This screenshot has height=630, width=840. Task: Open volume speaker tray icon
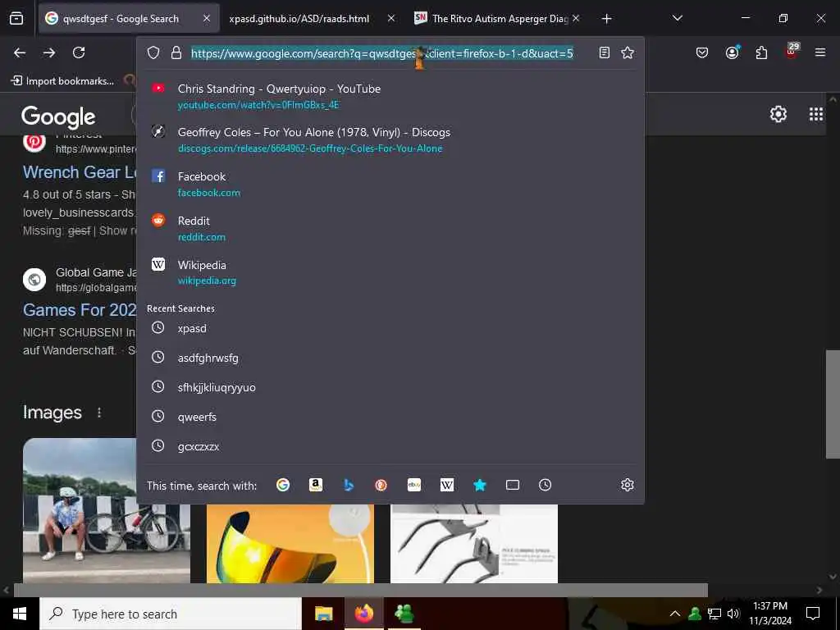tap(733, 614)
